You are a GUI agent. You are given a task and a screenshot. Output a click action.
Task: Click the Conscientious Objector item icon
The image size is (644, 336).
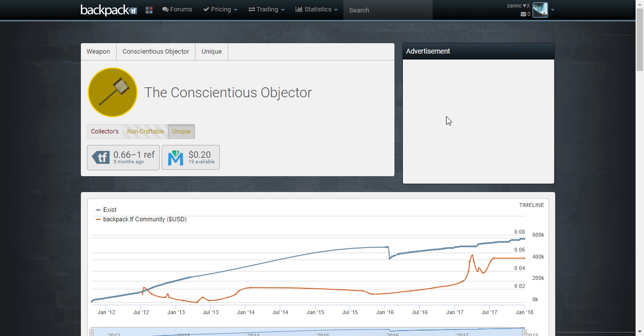pyautogui.click(x=112, y=92)
